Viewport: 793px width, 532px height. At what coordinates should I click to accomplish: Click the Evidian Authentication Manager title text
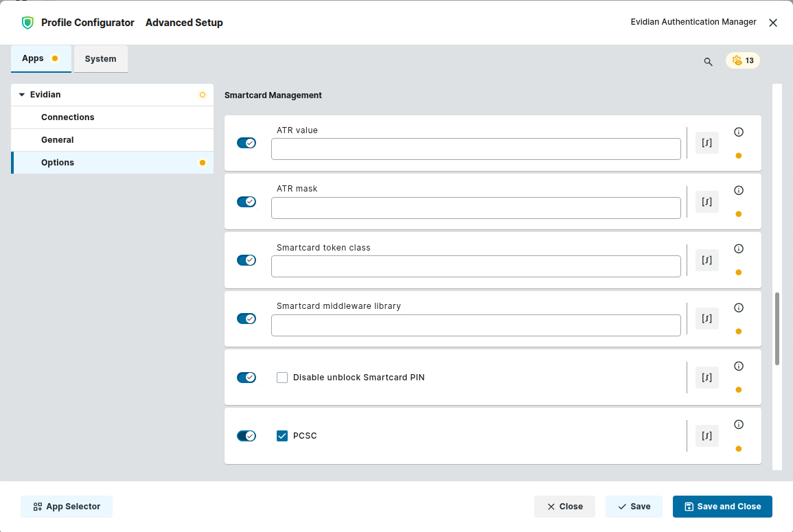(693, 22)
